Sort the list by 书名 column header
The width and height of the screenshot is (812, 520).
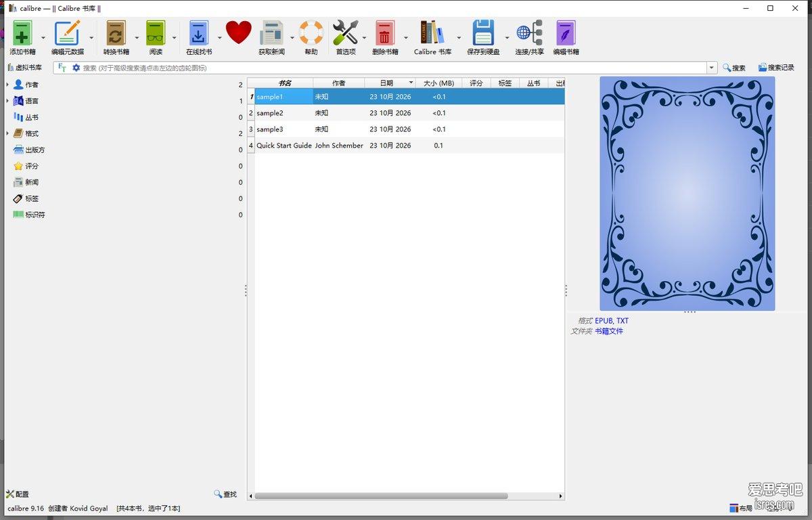284,83
